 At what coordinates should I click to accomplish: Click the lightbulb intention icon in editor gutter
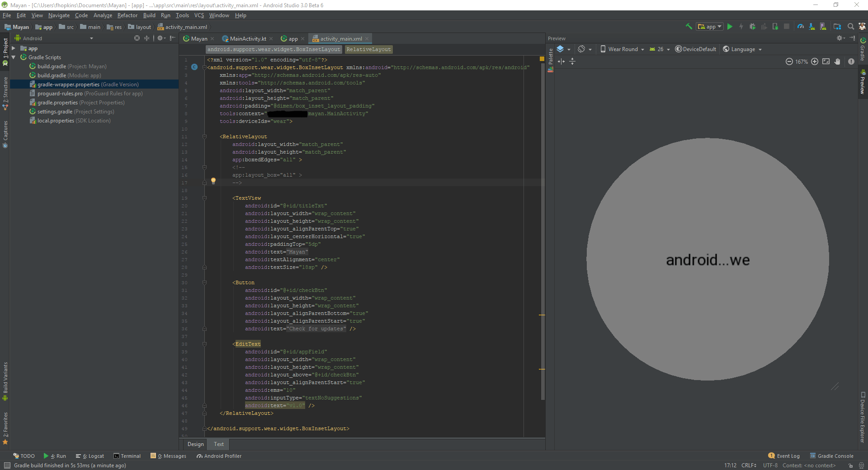[213, 181]
